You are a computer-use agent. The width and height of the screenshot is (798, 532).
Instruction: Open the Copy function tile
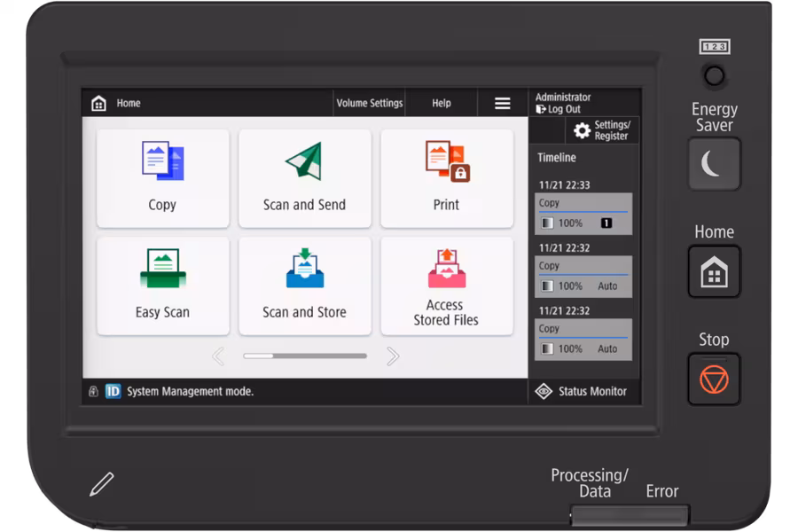pyautogui.click(x=163, y=178)
